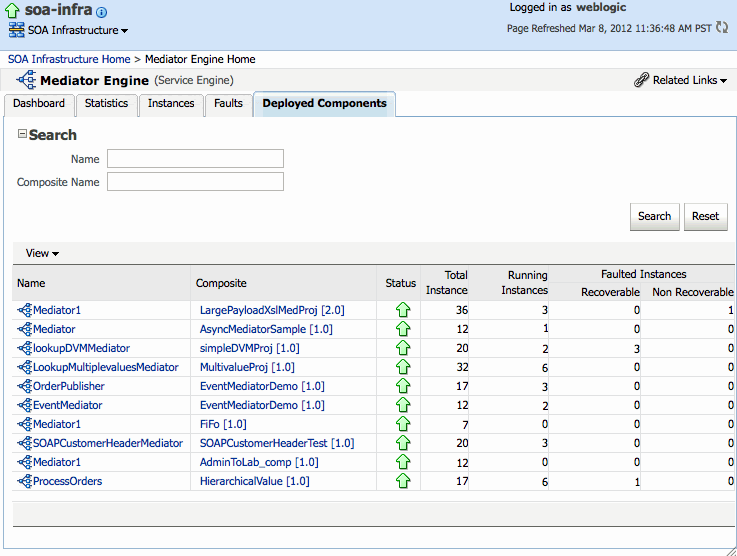737x556 pixels.
Task: Click into the Name search field
Action: (195, 158)
